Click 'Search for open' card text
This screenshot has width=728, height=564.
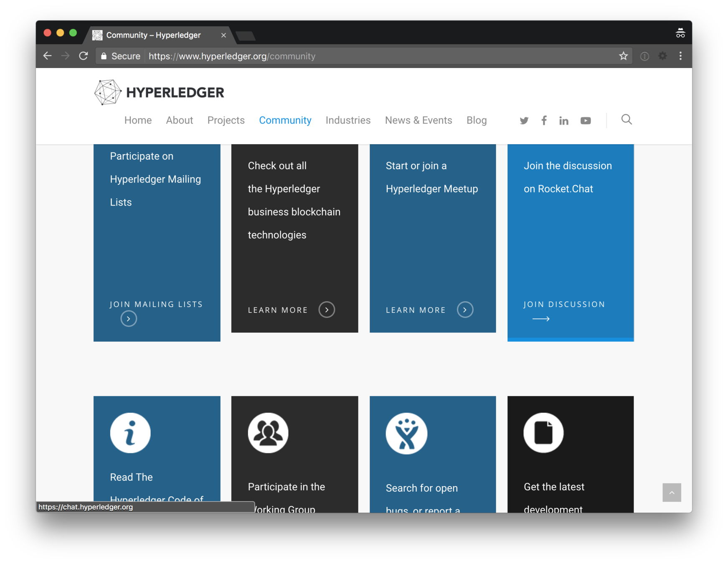(x=422, y=488)
